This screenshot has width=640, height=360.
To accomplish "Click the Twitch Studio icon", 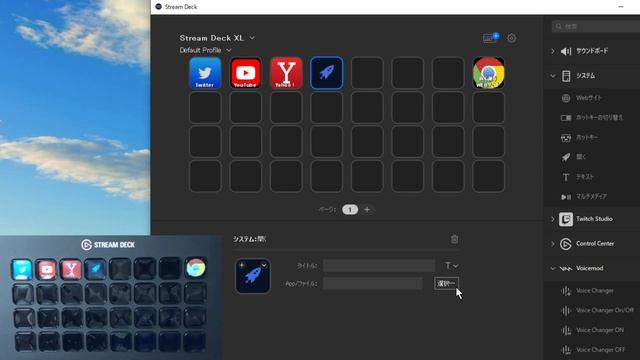I will point(566,219).
